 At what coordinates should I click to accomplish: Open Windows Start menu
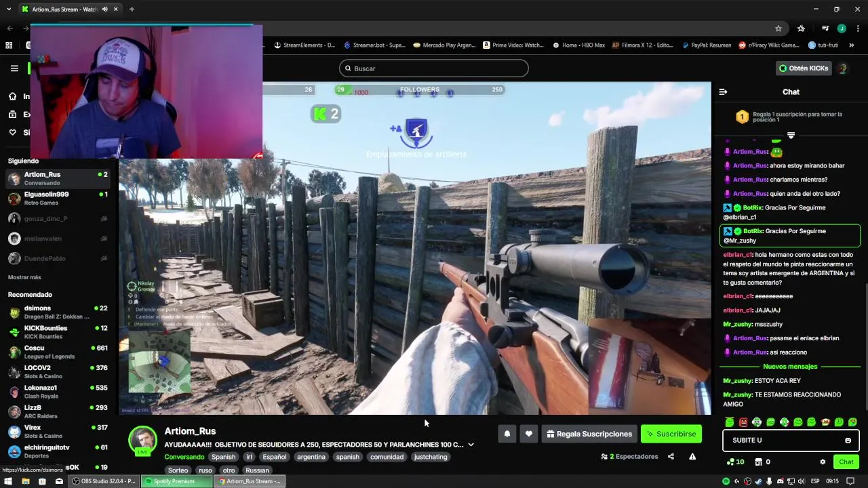(8, 481)
